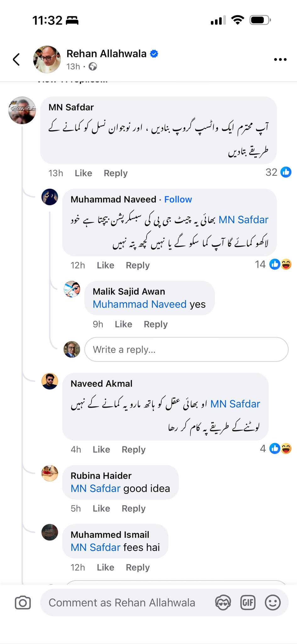Screen dimensions: 297x644
Task: Reply to Naveed Akmal's comment
Action: coord(134,450)
